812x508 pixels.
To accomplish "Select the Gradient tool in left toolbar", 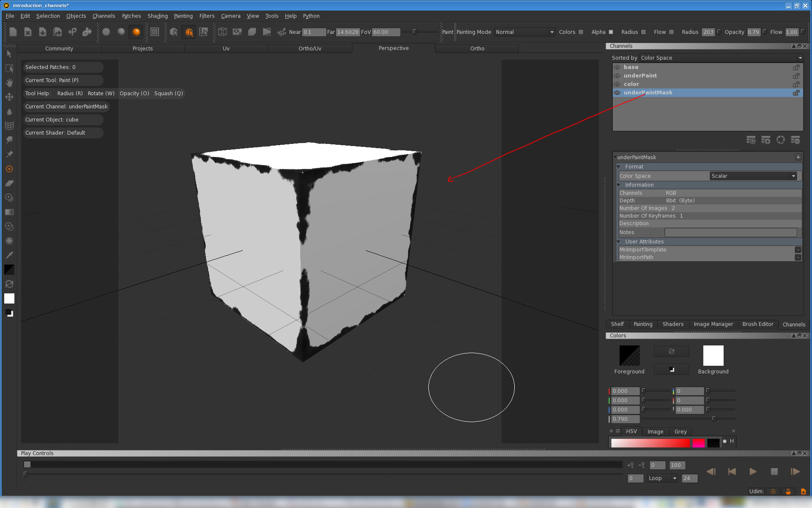I will (9, 212).
